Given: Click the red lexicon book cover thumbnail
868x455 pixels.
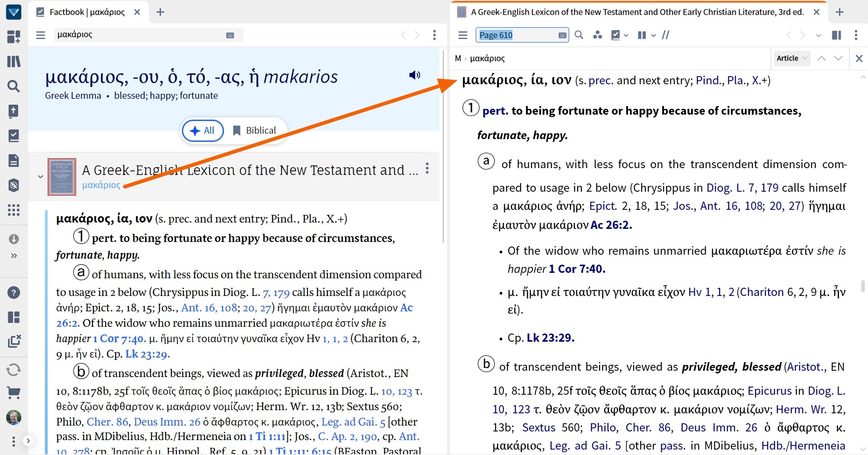Looking at the screenshot, I should [62, 177].
